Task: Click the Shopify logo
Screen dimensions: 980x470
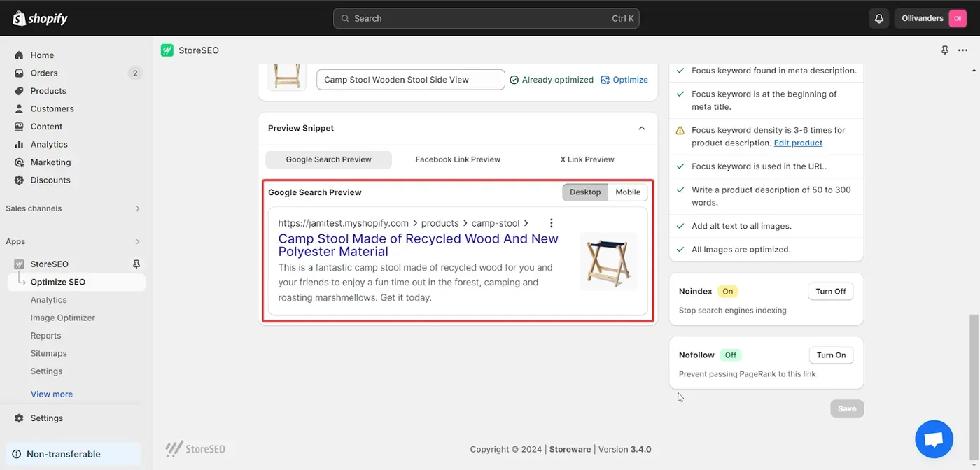Action: click(x=40, y=18)
